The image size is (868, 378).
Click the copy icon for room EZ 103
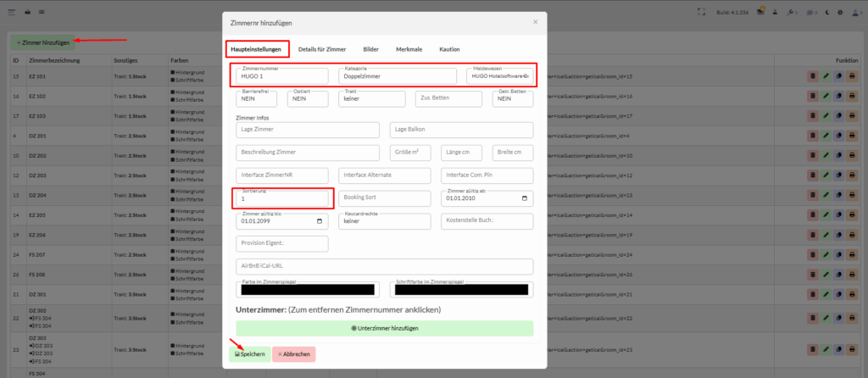(x=838, y=115)
